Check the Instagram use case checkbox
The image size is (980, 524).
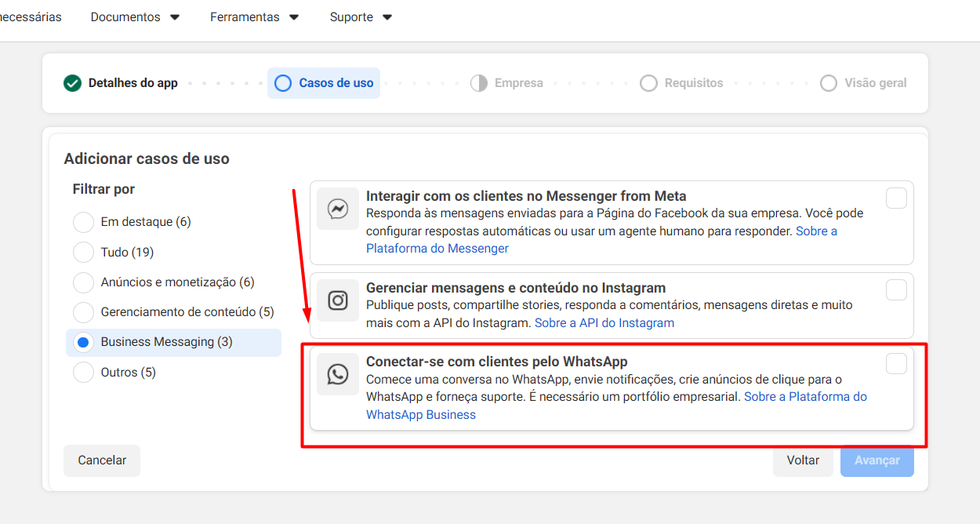896,290
